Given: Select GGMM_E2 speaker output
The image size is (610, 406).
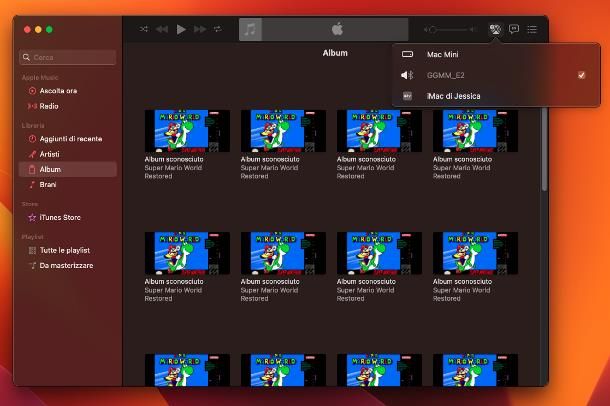Looking at the screenshot, I should click(x=496, y=75).
